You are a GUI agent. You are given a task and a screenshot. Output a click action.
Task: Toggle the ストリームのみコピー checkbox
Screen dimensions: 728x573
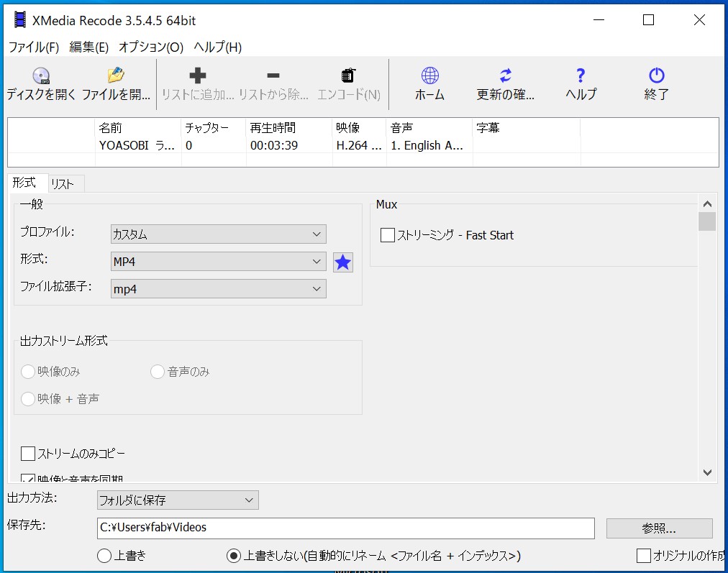pyautogui.click(x=28, y=454)
